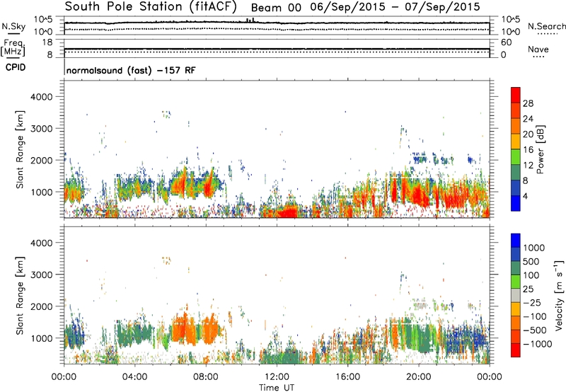Click the Slant Range [km] label of the power plot
Viewport: 566px width, 392px height.
20,149
